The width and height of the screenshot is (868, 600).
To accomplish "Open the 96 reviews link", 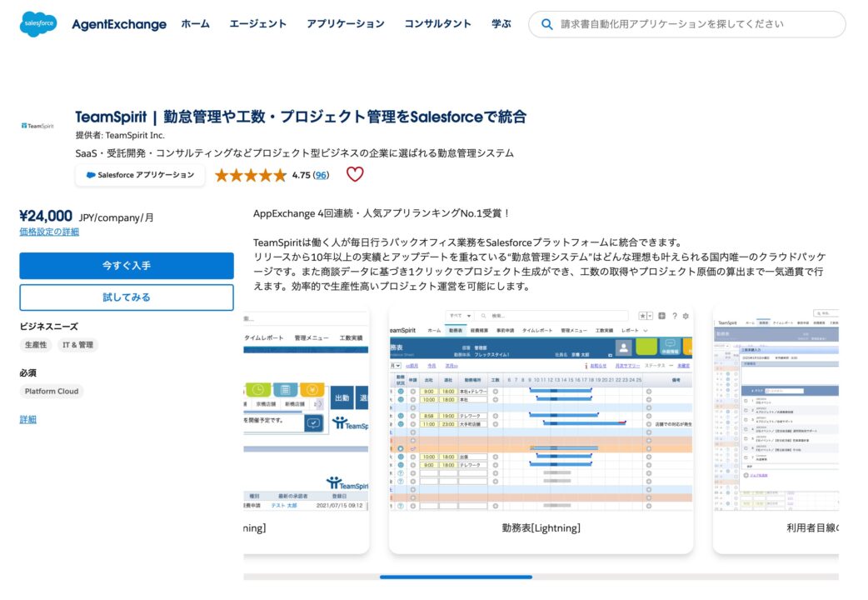I will click(x=321, y=175).
